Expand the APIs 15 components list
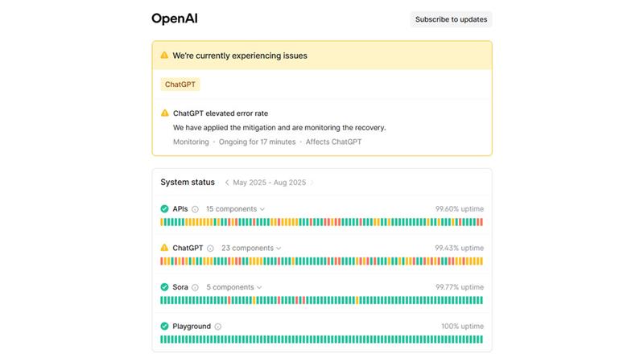This screenshot has height=362, width=644. pos(235,209)
